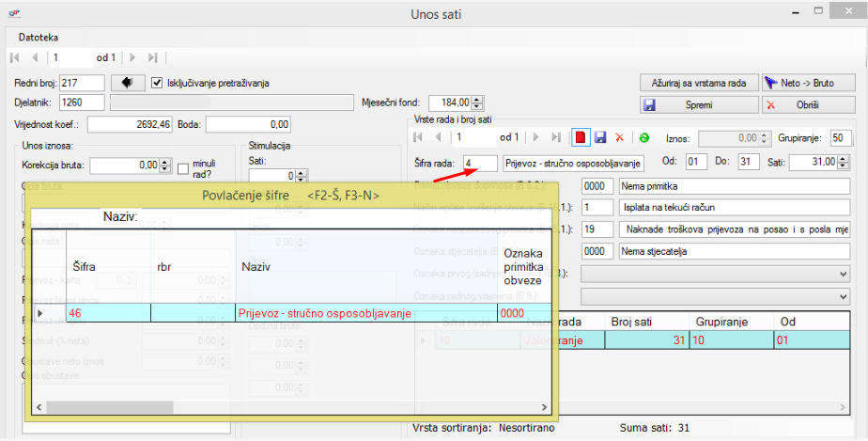Click the Šifra rada input field
The height and width of the screenshot is (441, 868).
(479, 163)
